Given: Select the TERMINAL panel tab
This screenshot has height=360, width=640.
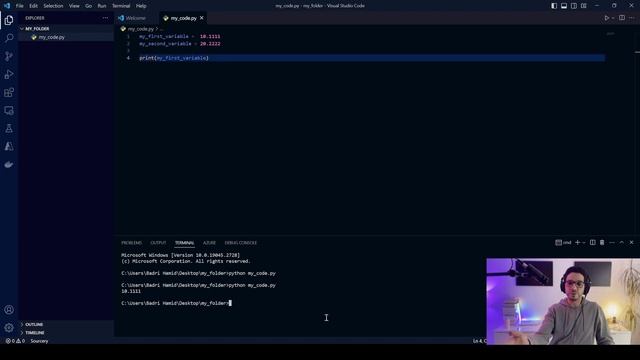Looking at the screenshot, I should tap(184, 243).
